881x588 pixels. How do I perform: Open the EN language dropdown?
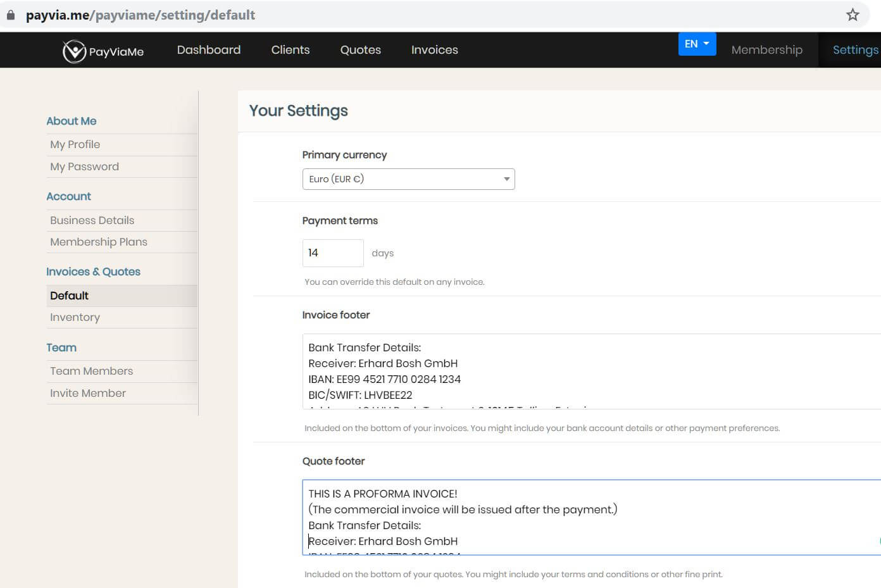click(x=697, y=44)
